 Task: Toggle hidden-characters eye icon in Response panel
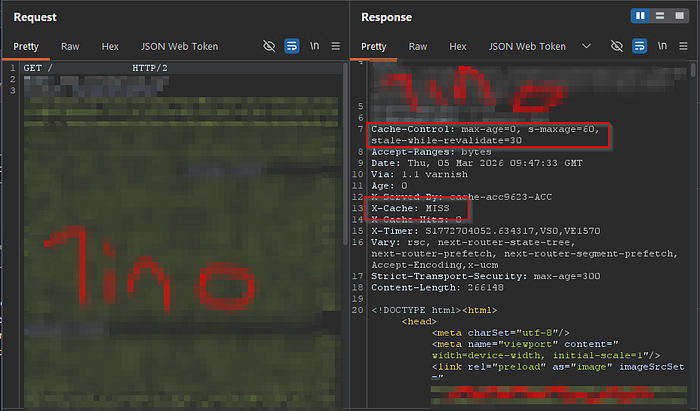(617, 46)
